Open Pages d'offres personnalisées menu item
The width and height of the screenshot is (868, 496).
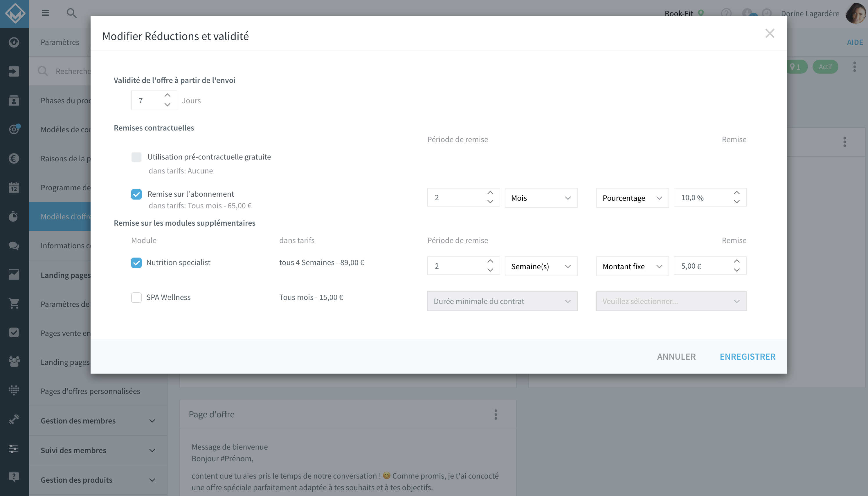pos(91,391)
